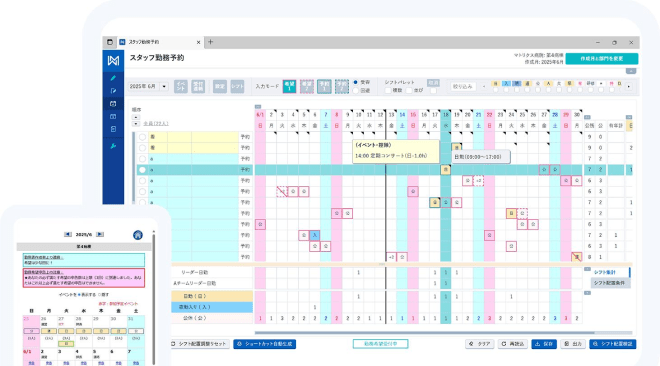Open the document icon in the sidebar
660x366 pixels.
click(x=113, y=129)
